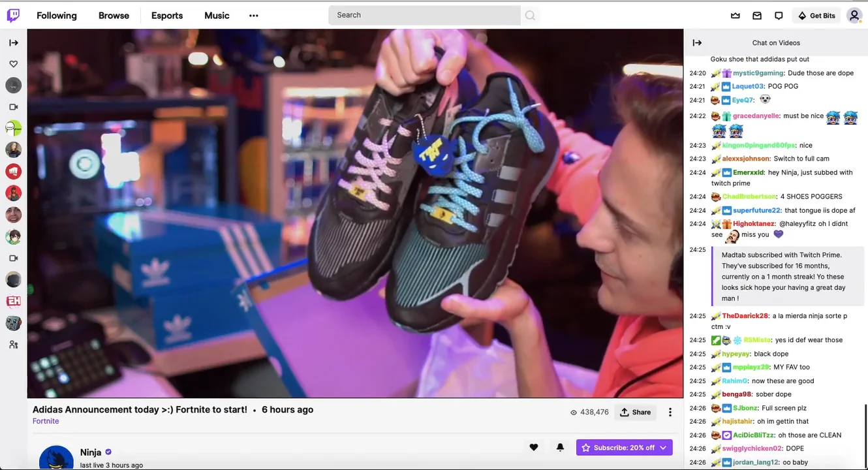Go to the Esports tab
868x470 pixels.
[167, 16]
